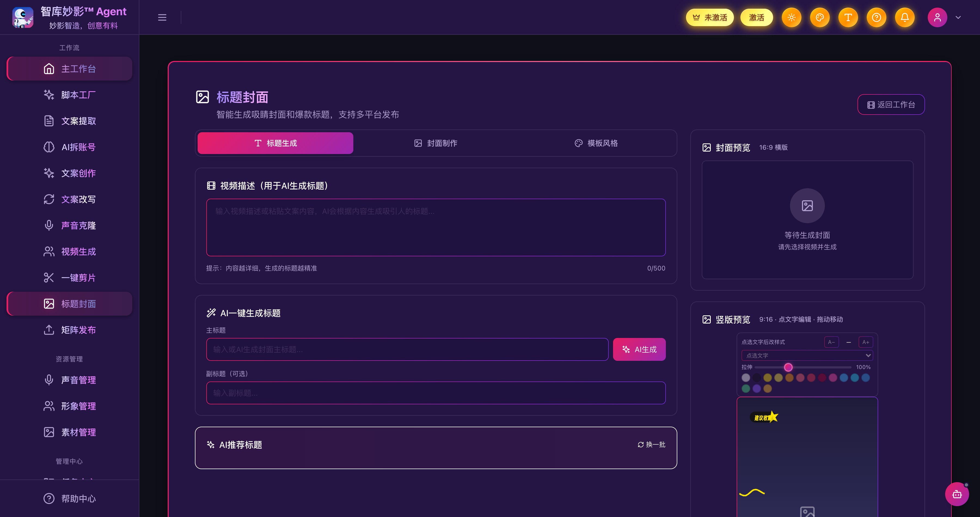The height and width of the screenshot is (517, 980).
Task: Open 文案改写 in the sidebar
Action: tap(70, 199)
